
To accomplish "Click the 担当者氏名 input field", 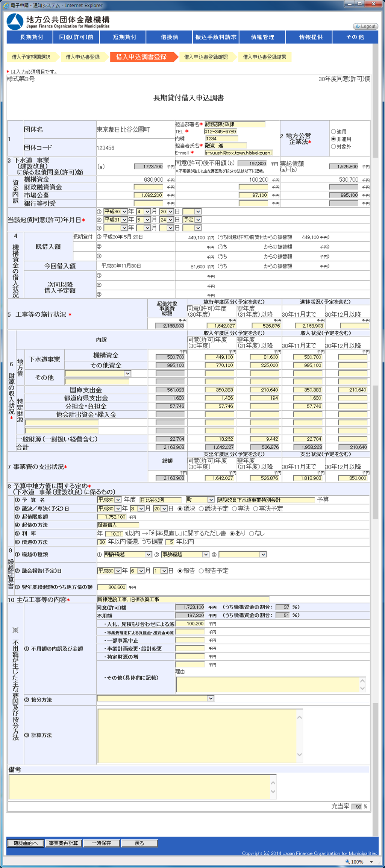I will 226,146.
